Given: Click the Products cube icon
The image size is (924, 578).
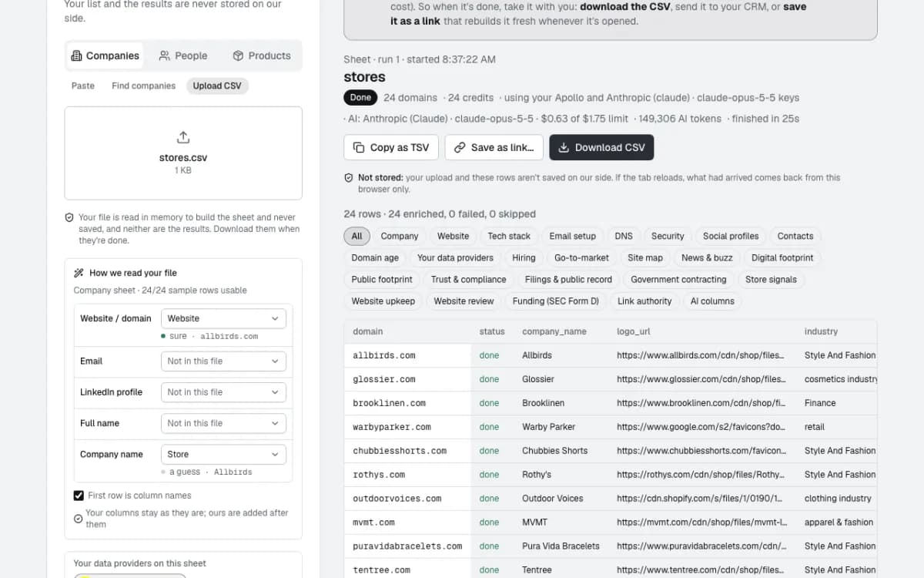Looking at the screenshot, I should pyautogui.click(x=238, y=55).
